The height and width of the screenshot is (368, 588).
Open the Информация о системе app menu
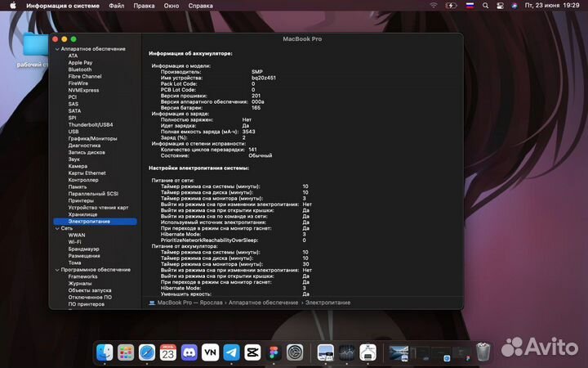63,6
